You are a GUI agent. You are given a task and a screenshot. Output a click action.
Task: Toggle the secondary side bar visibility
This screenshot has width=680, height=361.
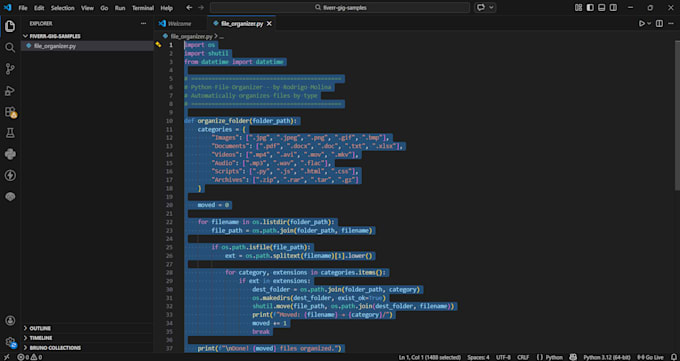coord(613,7)
